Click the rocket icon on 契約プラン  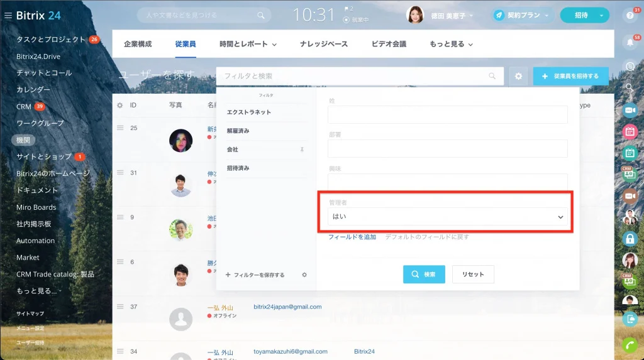pos(499,15)
